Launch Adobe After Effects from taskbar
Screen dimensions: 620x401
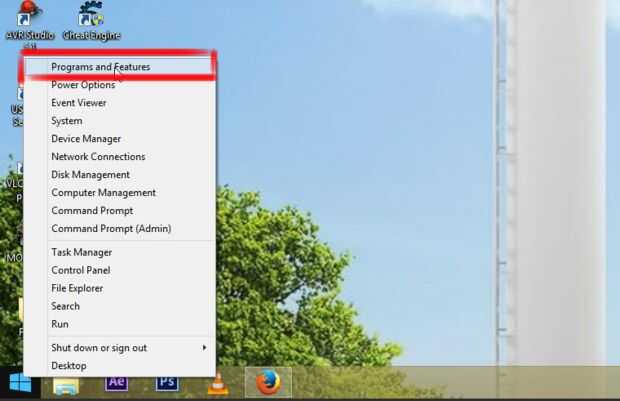pyautogui.click(x=116, y=383)
